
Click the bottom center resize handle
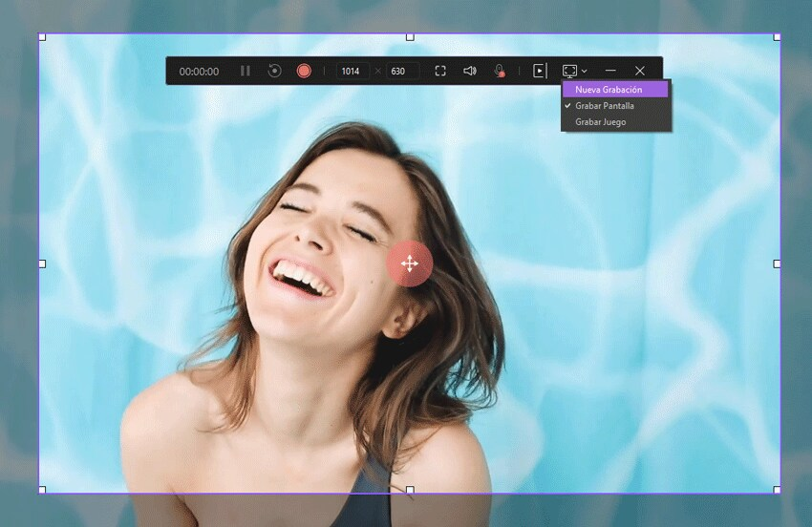(x=410, y=490)
